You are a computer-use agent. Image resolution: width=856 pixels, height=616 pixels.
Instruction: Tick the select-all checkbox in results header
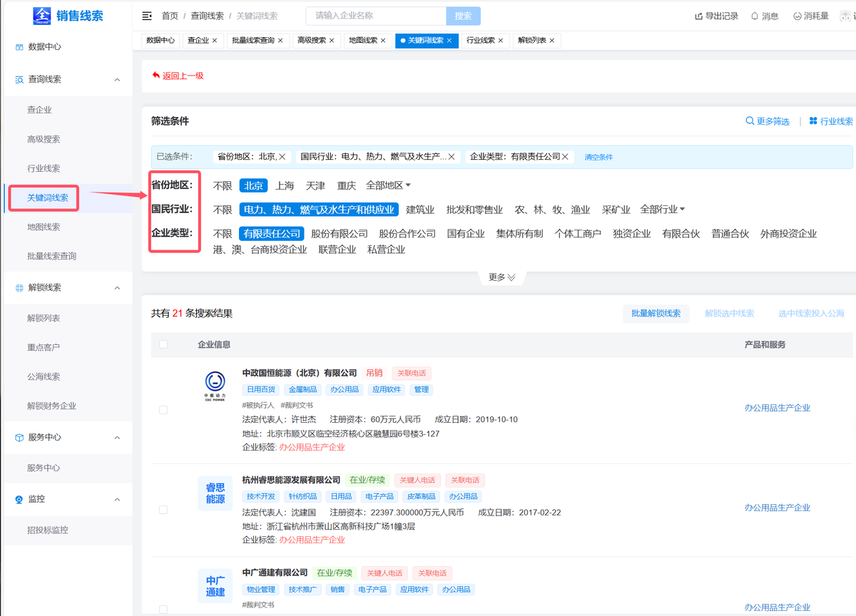pyautogui.click(x=163, y=344)
